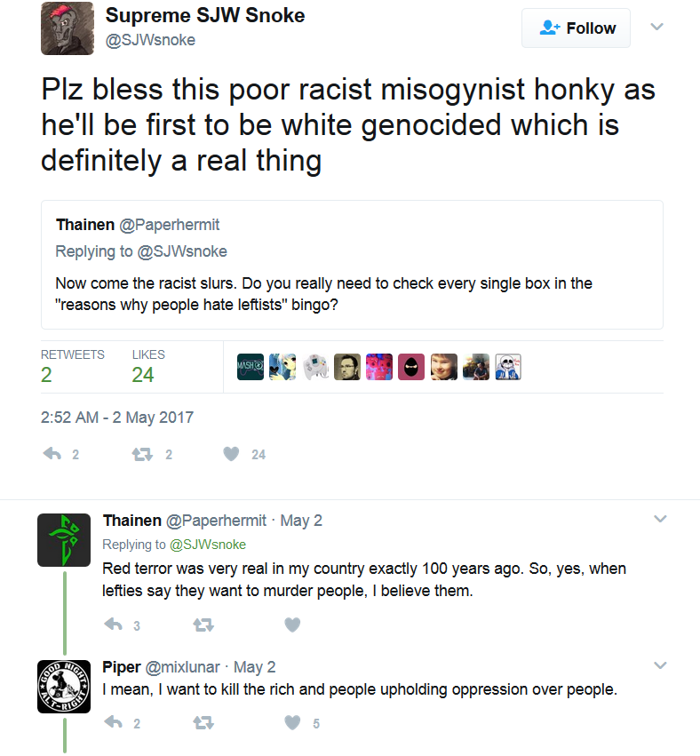This screenshot has width=700, height=756.
Task: Reply to the main Supreme SJW Snoke tweet
Action: pyautogui.click(x=52, y=454)
